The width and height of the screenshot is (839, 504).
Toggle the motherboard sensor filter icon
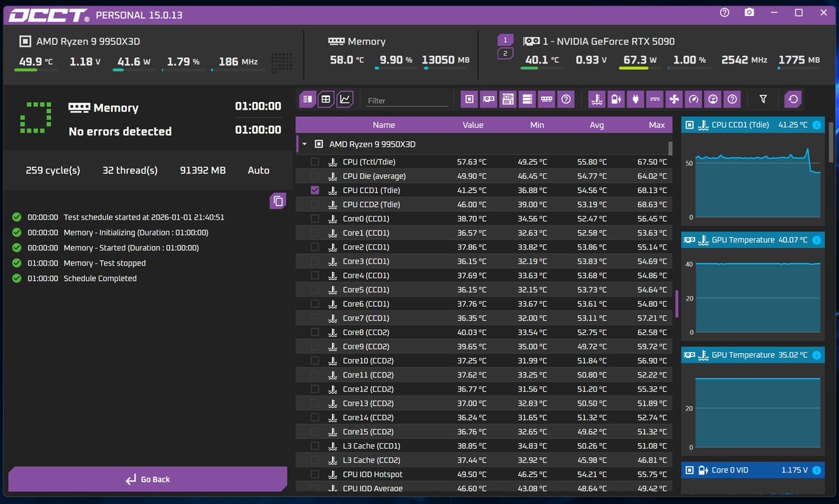coord(508,99)
